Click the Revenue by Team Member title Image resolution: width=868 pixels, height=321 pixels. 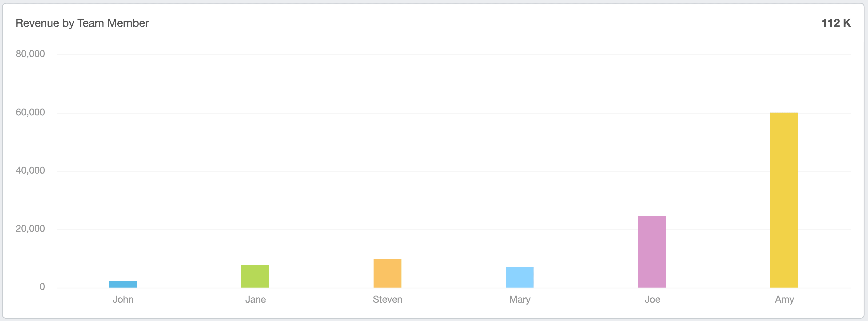[x=82, y=23]
